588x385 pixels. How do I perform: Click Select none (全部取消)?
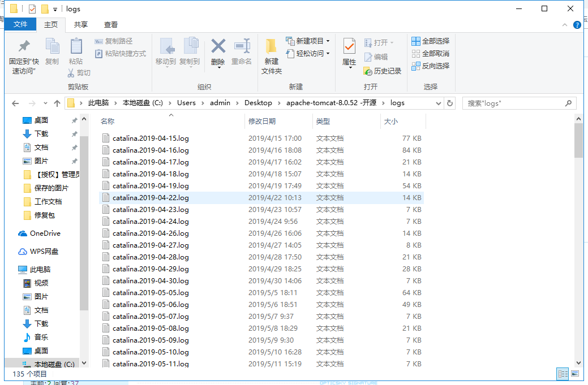pyautogui.click(x=431, y=54)
